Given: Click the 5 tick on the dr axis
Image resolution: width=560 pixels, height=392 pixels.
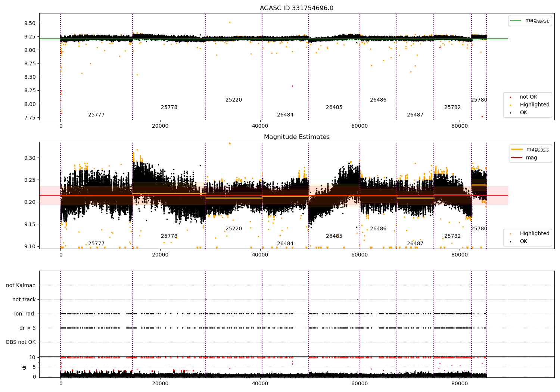Looking at the screenshot, I should pyautogui.click(x=34, y=367).
